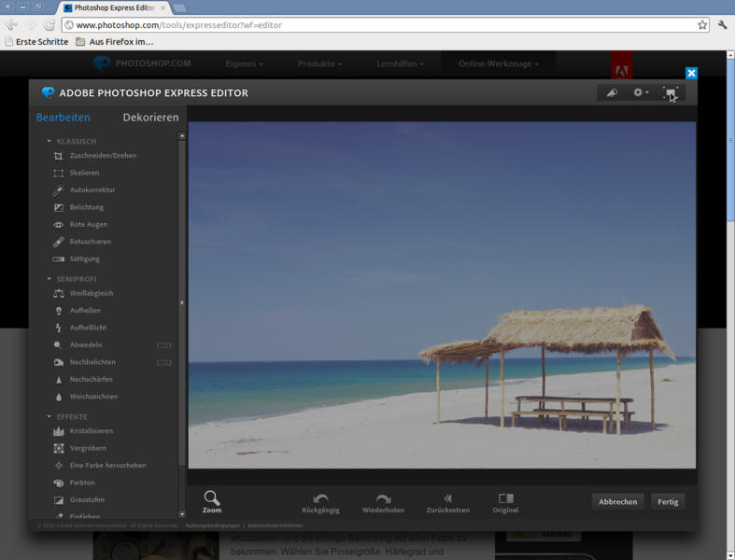This screenshot has width=735, height=560.
Task: Click the feedback megaphone icon in header
Action: tap(612, 92)
